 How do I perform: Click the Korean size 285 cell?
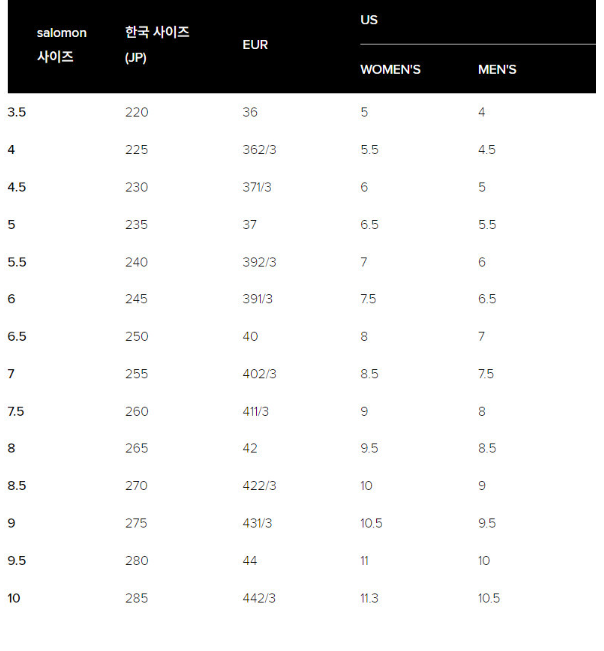tap(136, 598)
